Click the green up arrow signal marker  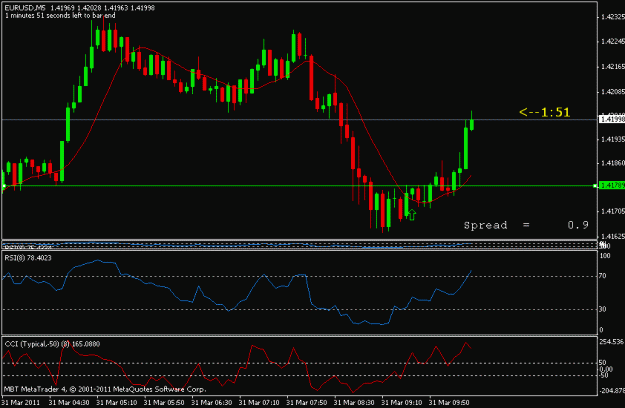pyautogui.click(x=412, y=215)
